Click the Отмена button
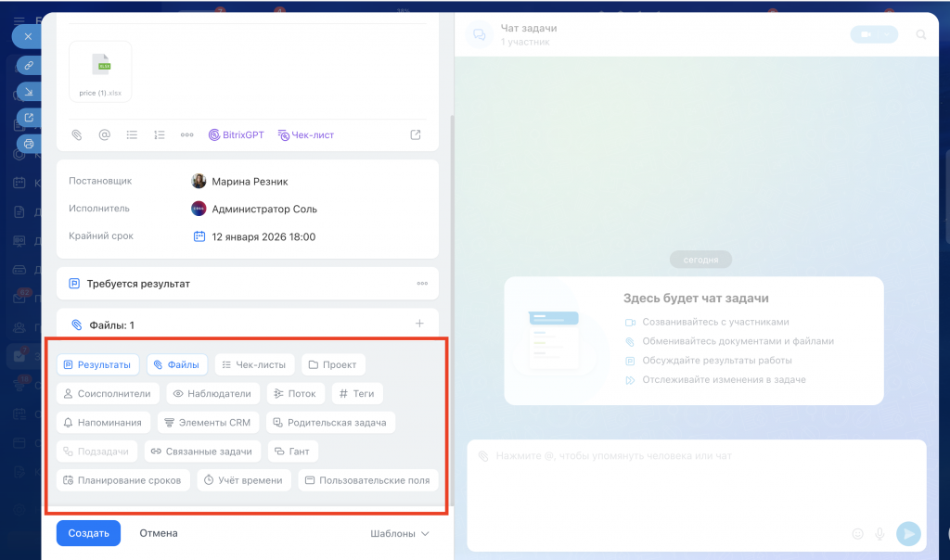This screenshot has width=950, height=560. click(x=159, y=533)
